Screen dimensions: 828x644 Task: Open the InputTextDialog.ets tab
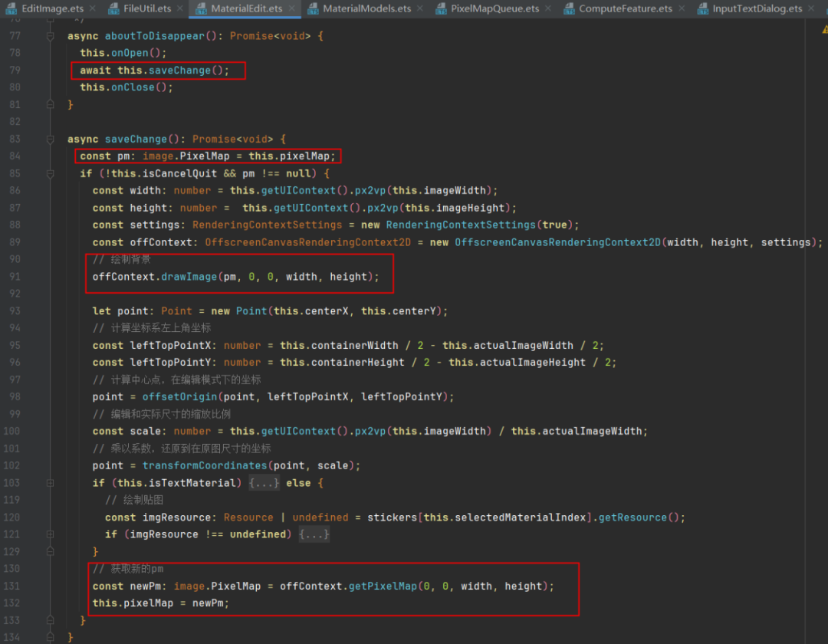(x=757, y=8)
